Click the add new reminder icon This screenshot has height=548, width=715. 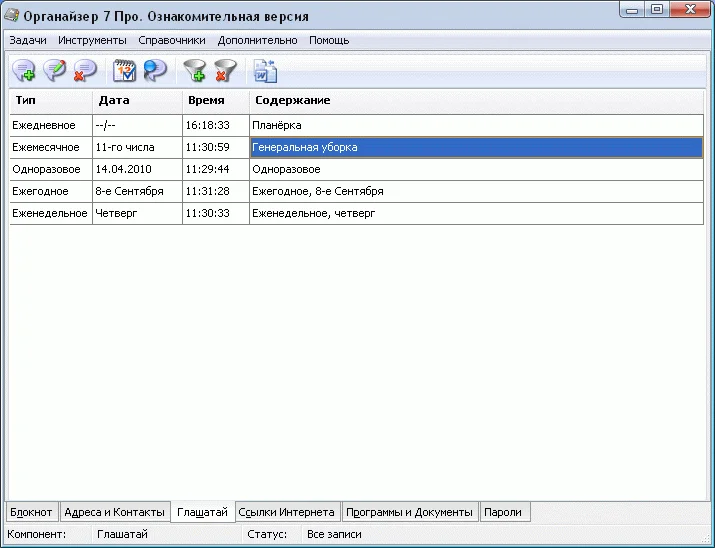(x=24, y=70)
